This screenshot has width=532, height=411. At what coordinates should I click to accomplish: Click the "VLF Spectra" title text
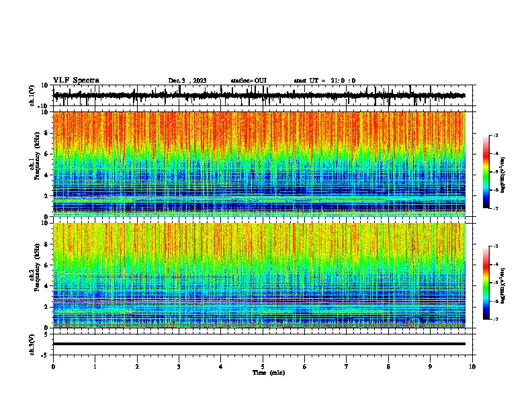pyautogui.click(x=76, y=81)
